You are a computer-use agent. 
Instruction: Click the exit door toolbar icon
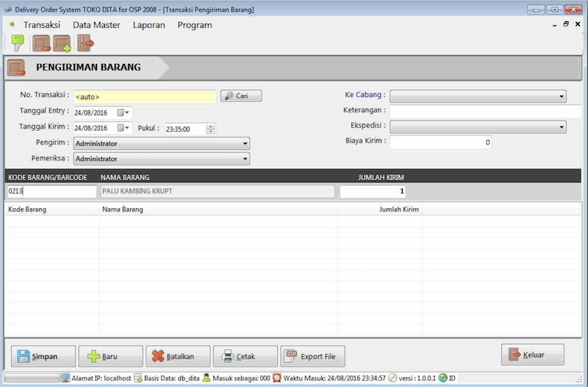coord(85,43)
